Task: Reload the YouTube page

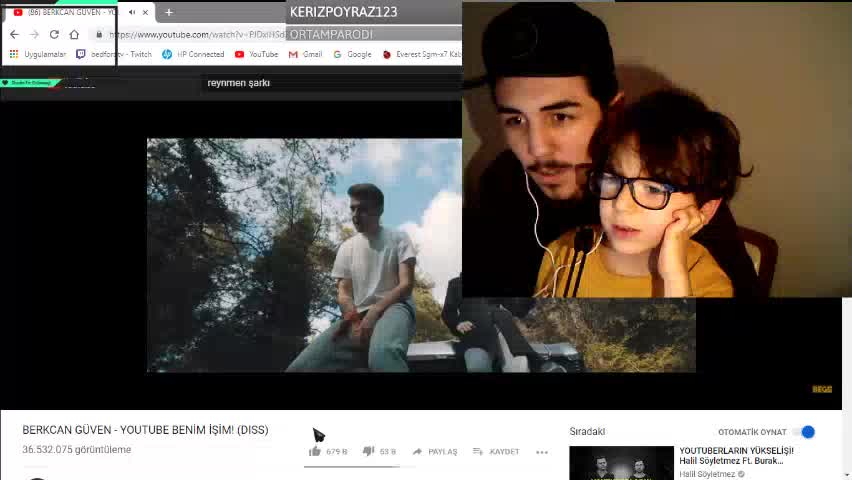Action: tap(54, 34)
